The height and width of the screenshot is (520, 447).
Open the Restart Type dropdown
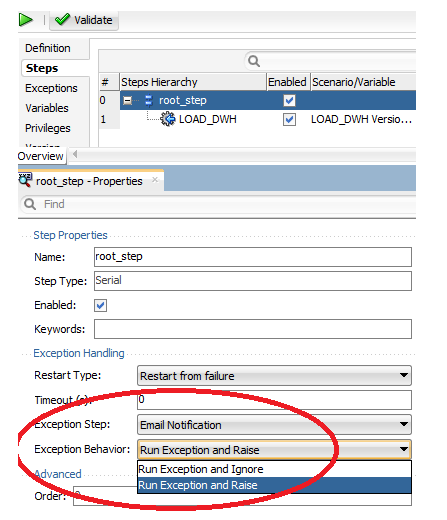[x=274, y=376]
